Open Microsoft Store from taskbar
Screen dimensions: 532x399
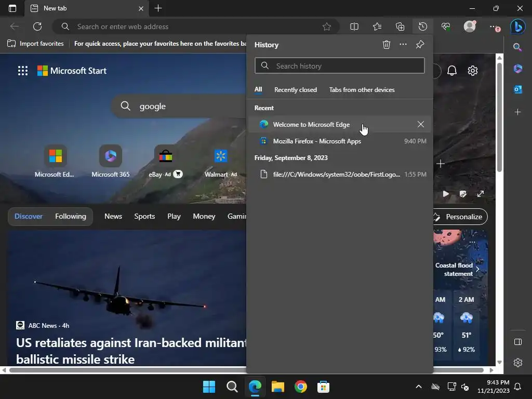[323, 387]
